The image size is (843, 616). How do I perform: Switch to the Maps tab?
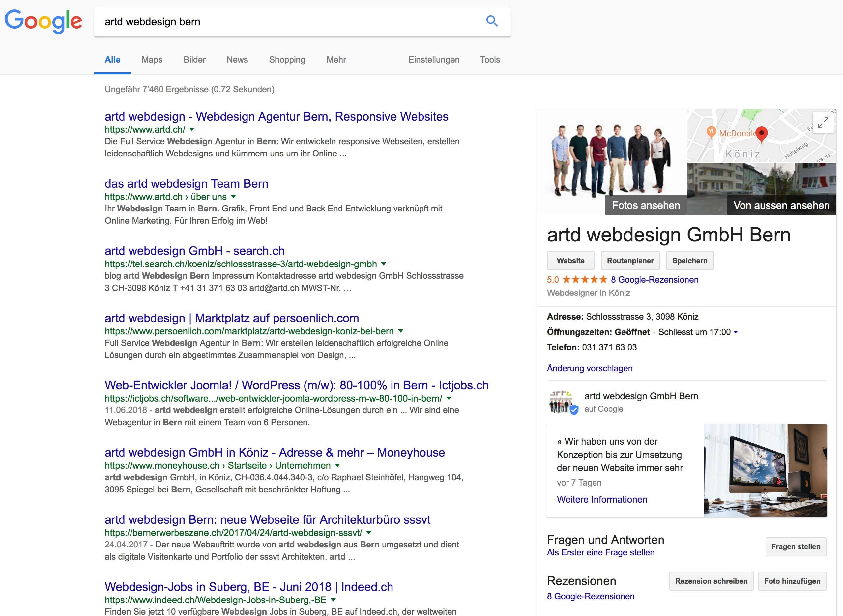tap(152, 60)
